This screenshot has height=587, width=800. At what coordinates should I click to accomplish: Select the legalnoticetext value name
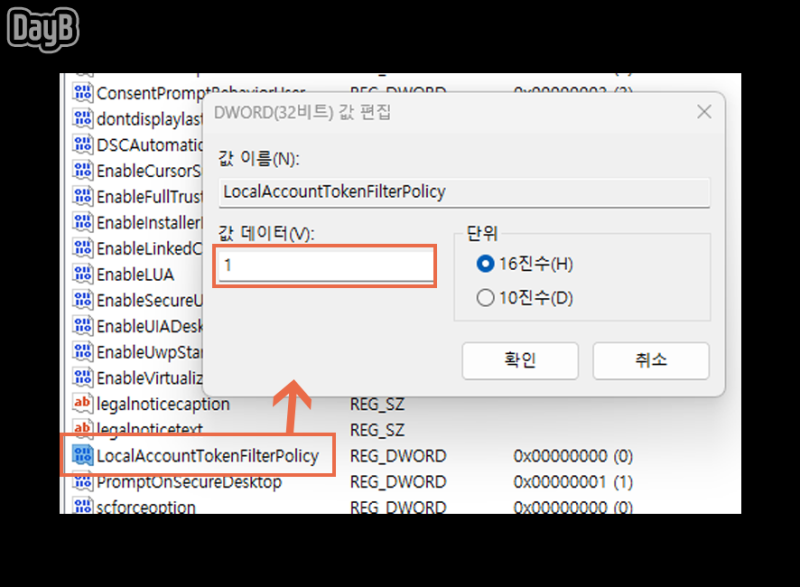tap(150, 429)
